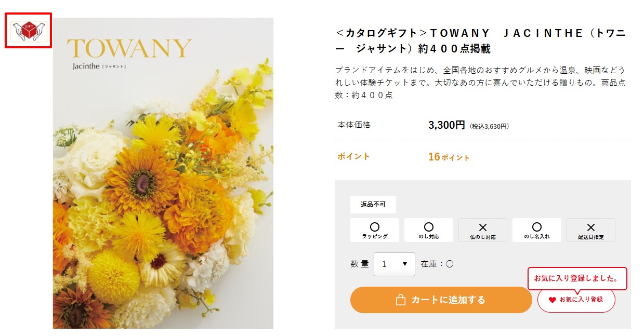Open the TOWANY catalog cover image
644x336 pixels.
tap(163, 173)
